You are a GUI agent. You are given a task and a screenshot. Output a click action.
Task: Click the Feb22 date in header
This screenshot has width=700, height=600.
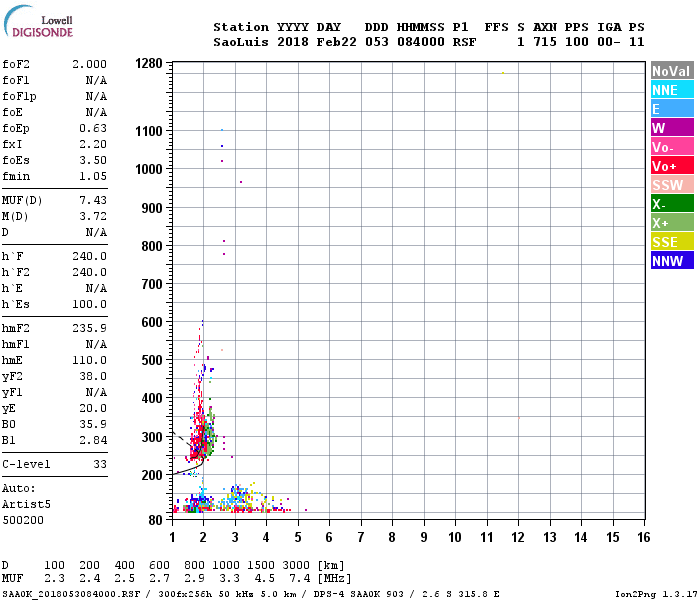point(337,42)
